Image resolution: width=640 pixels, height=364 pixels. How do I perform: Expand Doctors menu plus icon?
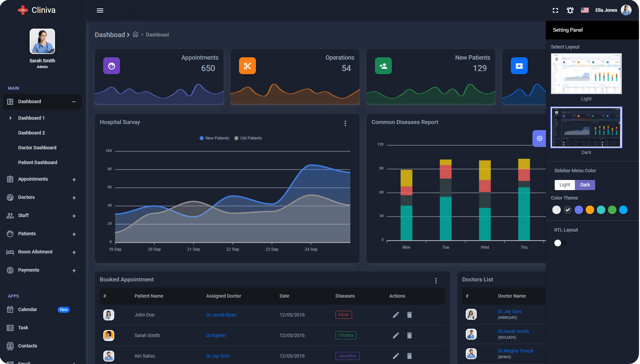[74, 198]
